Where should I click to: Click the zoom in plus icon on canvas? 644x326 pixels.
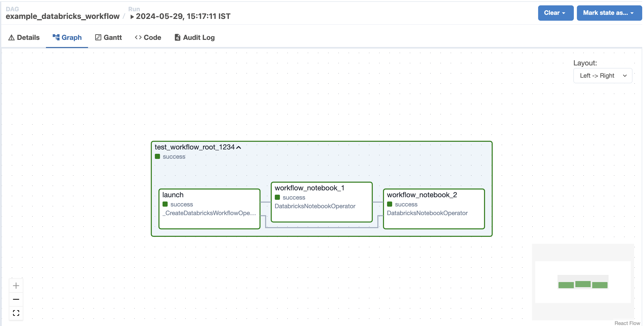pyautogui.click(x=16, y=285)
